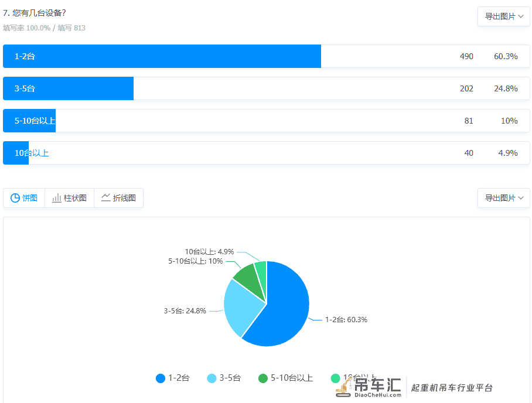Screen dimensions: 532x403
Task: Click the light blue 3-5台 legend dot
Action: [212, 378]
